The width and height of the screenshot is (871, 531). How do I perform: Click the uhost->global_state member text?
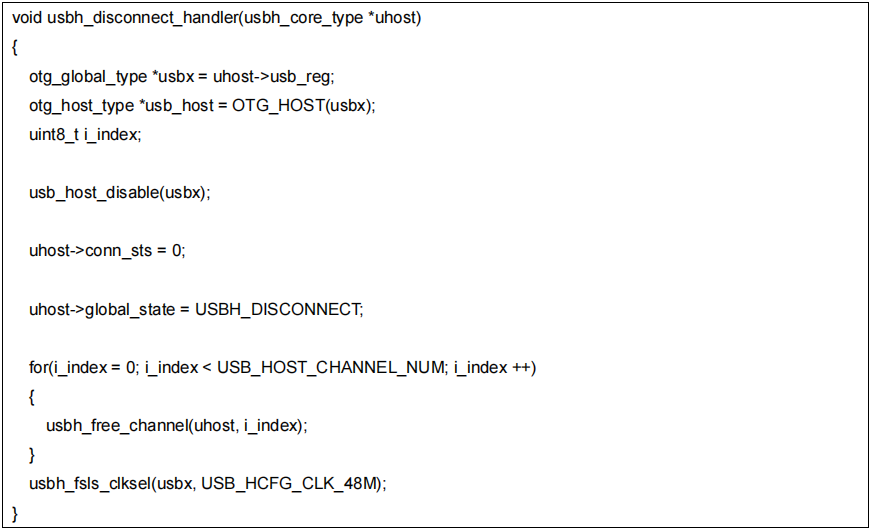(102, 309)
